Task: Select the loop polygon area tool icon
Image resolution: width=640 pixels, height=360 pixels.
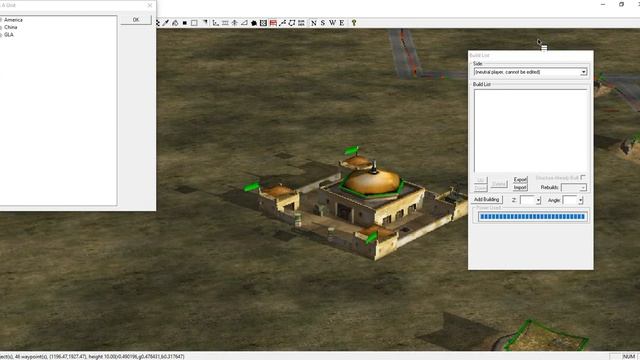Action: point(292,23)
